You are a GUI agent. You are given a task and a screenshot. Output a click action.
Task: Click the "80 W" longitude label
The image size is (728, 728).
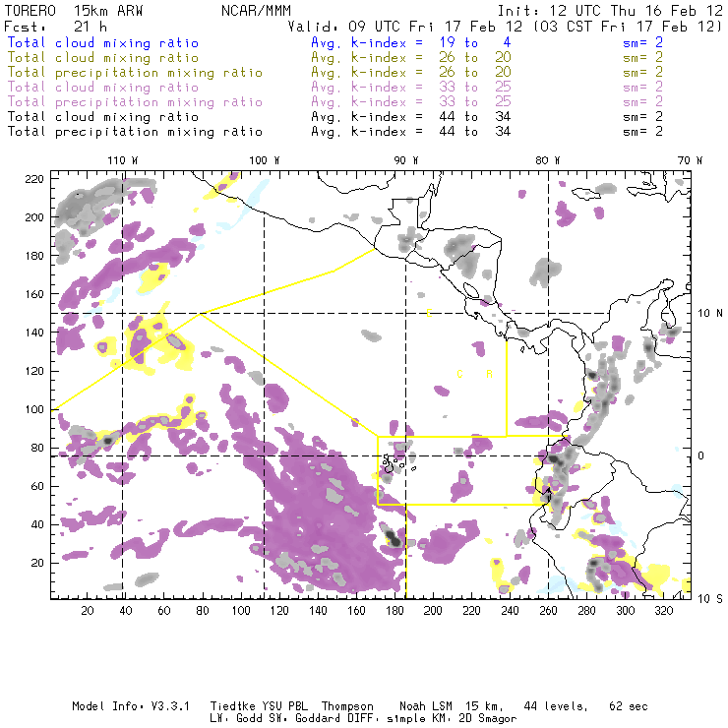click(547, 160)
